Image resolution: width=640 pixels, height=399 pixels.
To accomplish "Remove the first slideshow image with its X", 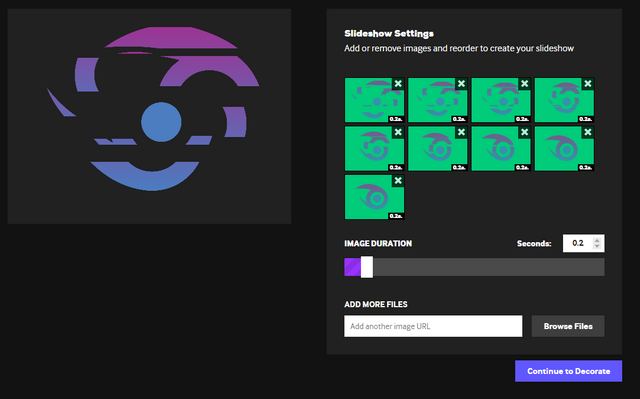I will [x=398, y=84].
